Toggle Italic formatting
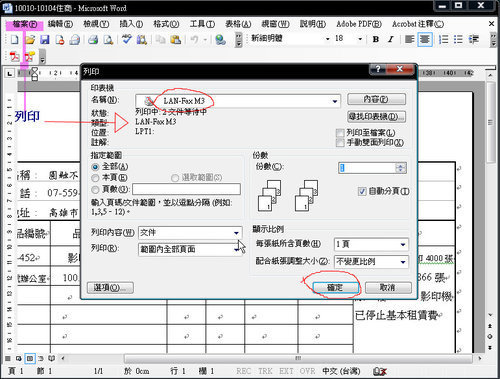Screen dimensions: 500x379 coord(391,39)
